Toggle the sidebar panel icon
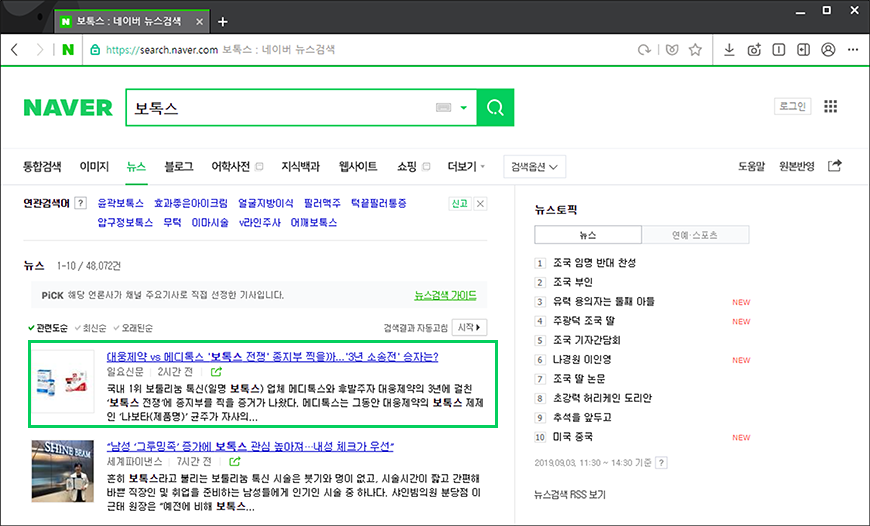The width and height of the screenshot is (870, 526). pyautogui.click(x=803, y=50)
